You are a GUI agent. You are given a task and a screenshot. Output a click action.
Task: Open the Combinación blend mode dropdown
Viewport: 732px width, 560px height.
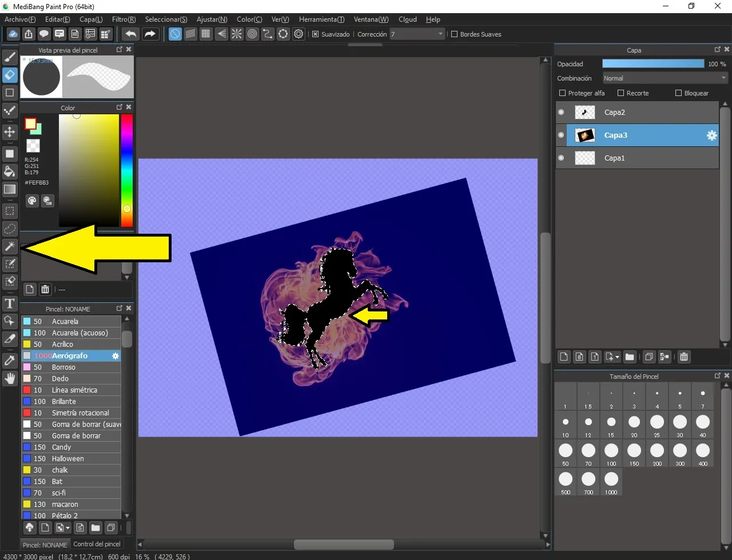point(665,78)
